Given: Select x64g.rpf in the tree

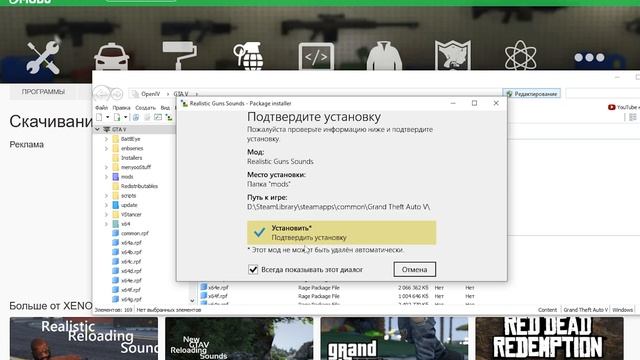Looking at the screenshot, I should click(131, 299).
